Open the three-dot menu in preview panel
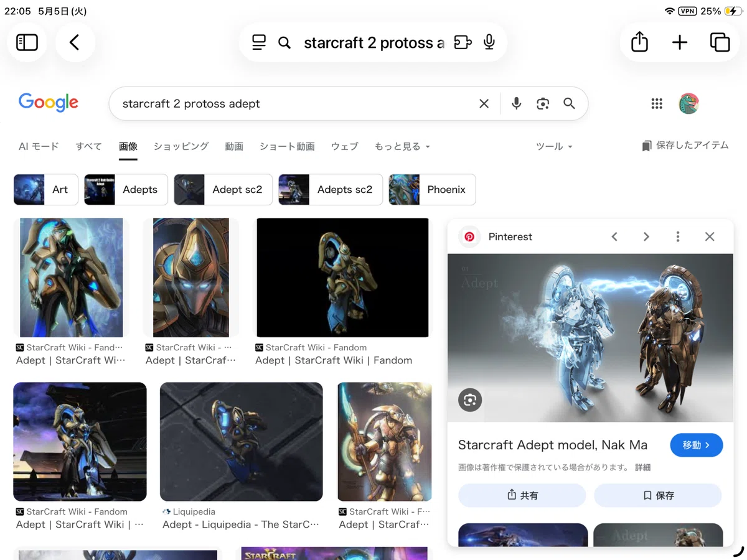The height and width of the screenshot is (560, 747). (x=678, y=236)
